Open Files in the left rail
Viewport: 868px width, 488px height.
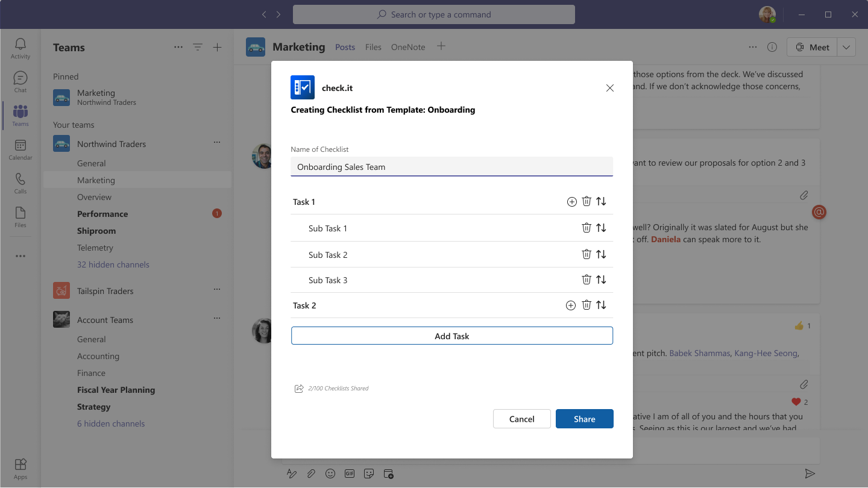click(x=20, y=217)
